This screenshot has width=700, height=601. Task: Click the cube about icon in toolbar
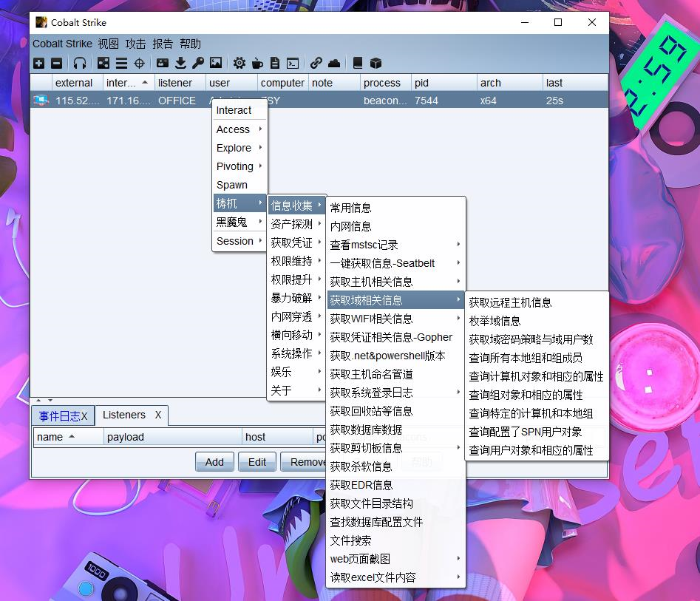point(376,64)
